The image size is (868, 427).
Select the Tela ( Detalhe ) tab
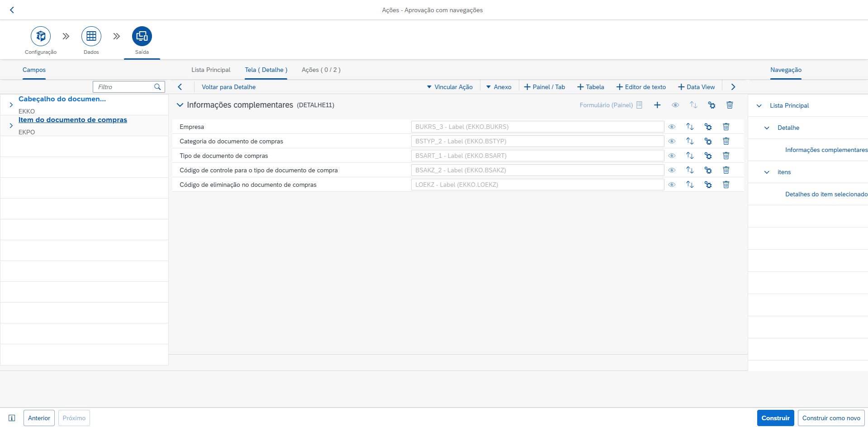click(266, 70)
